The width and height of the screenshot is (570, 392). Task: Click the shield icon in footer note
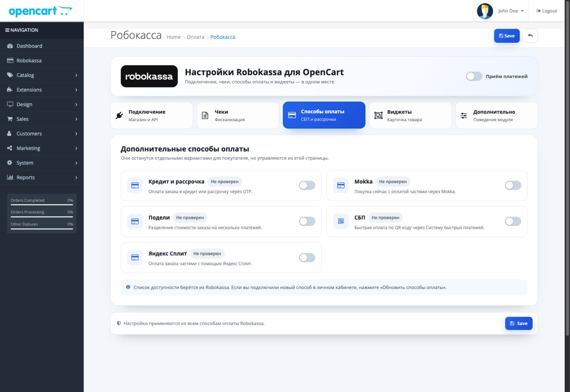pyautogui.click(x=119, y=323)
